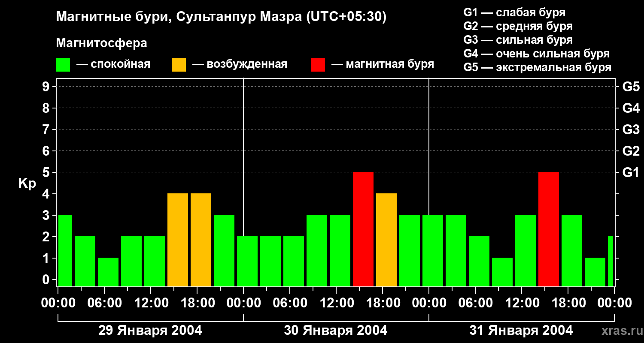Viewport: 644px width, 343px height.
Task: Click the G5 label on the right axis
Action: pyautogui.click(x=631, y=87)
